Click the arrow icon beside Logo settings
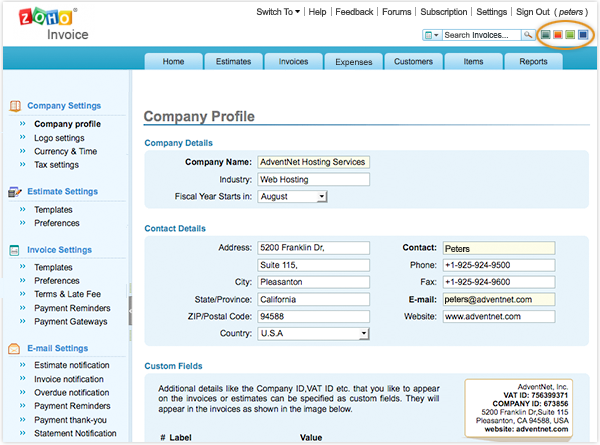This screenshot has width=600, height=445. [23, 137]
